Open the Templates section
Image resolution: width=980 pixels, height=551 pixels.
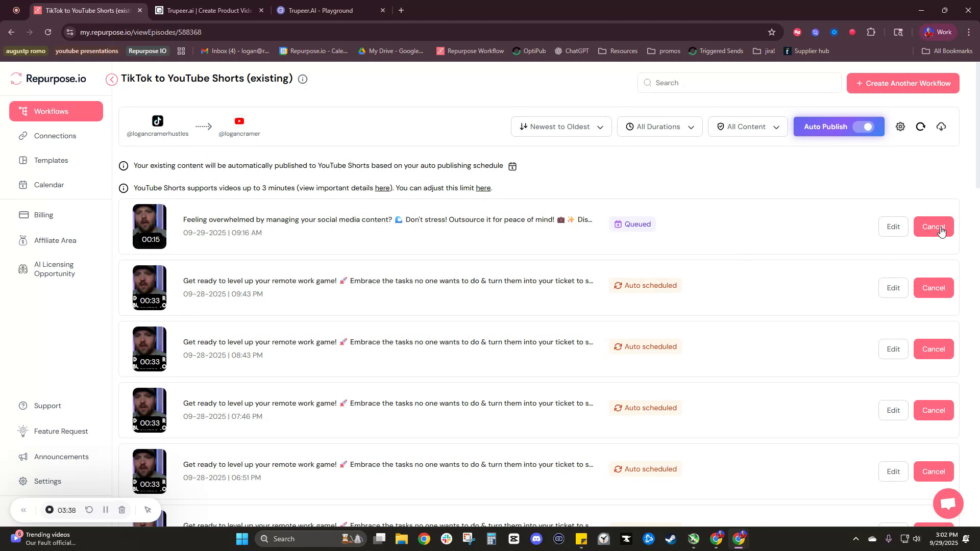click(51, 160)
